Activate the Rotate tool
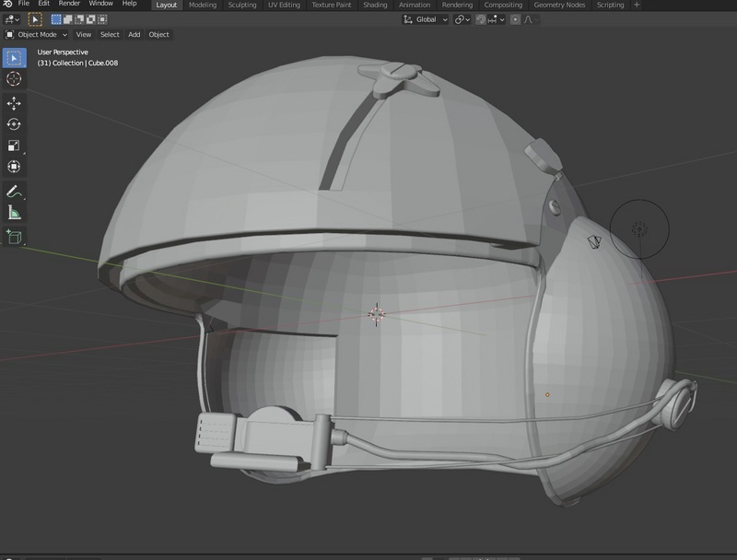 click(14, 124)
